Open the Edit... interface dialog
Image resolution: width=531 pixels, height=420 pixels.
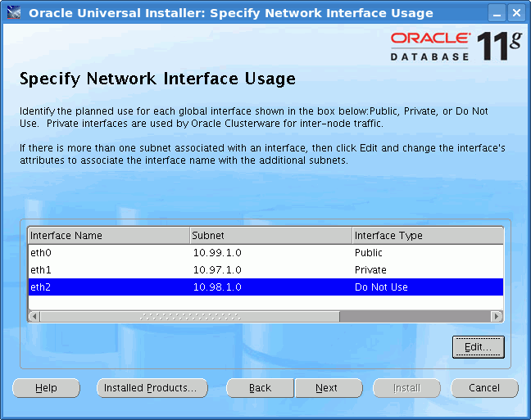coord(479,347)
